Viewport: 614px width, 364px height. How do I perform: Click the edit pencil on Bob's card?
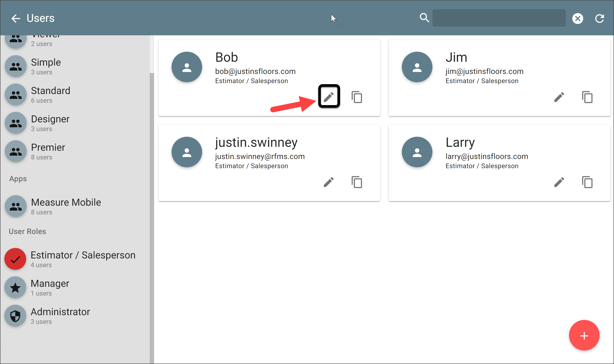point(328,97)
